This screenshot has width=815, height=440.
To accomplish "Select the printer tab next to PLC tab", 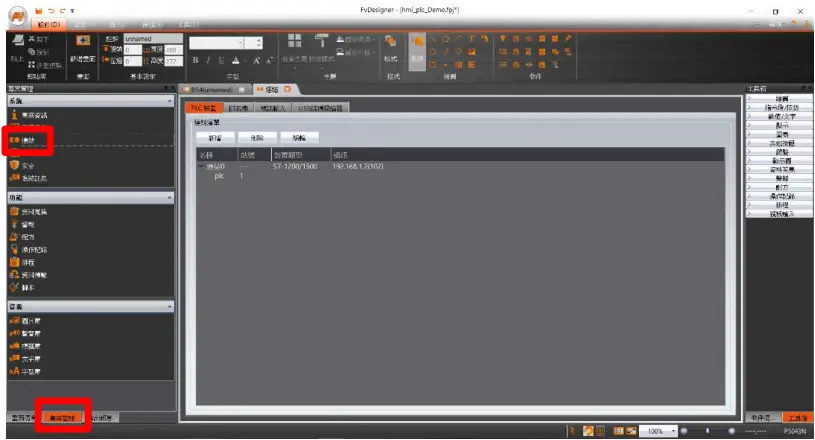I will coord(238,108).
